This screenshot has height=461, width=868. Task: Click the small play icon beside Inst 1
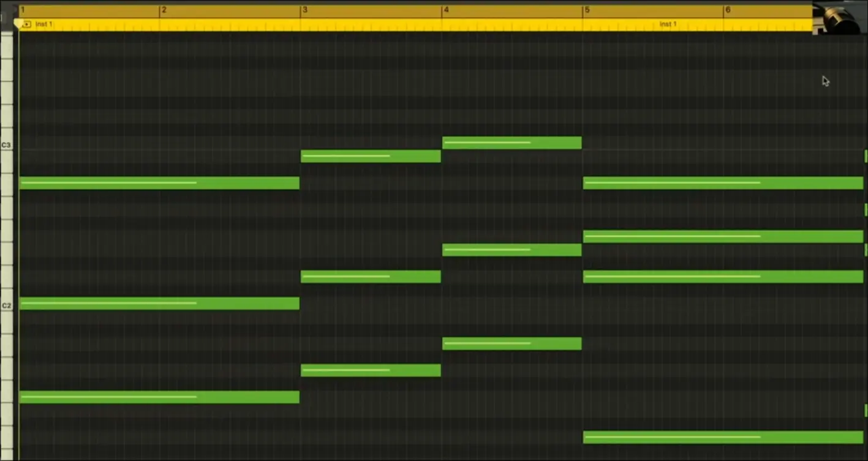tap(26, 24)
